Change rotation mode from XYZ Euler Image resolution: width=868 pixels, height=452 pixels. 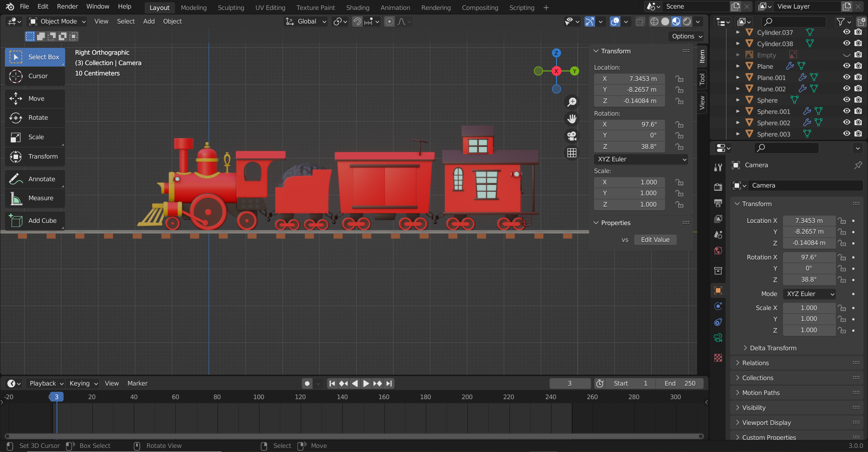click(x=641, y=159)
